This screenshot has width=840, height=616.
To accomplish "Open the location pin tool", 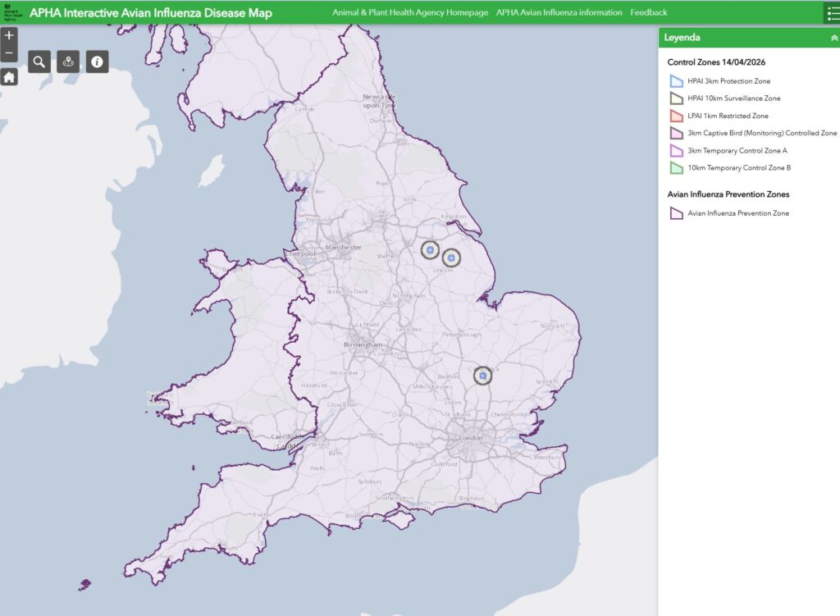I will 68,62.
